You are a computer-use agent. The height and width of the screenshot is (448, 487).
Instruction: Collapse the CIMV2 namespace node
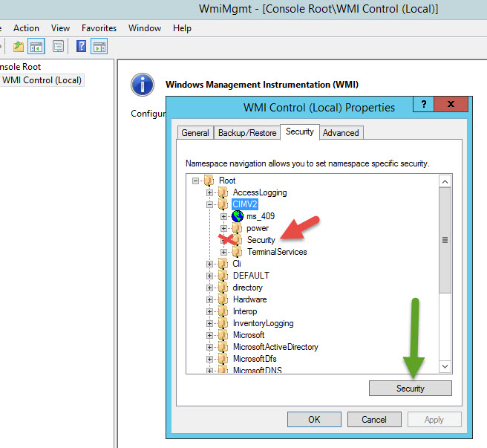(209, 204)
